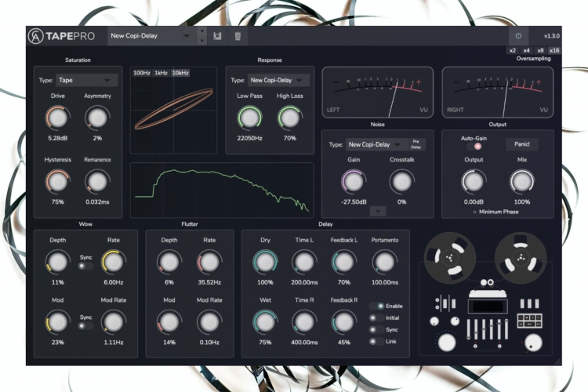Expand the Noise section arrow
588x392 pixels.
[x=378, y=211]
